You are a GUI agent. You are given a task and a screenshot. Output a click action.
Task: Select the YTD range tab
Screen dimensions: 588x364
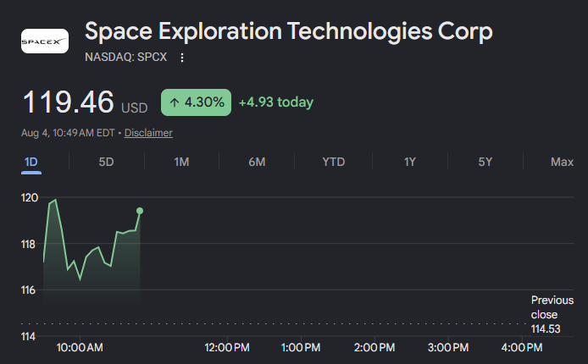pyautogui.click(x=333, y=163)
